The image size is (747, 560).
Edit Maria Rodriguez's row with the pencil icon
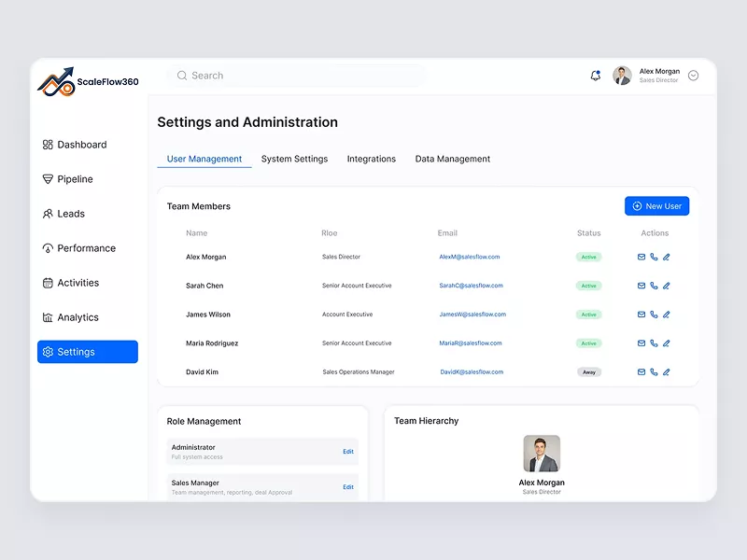pyautogui.click(x=666, y=343)
